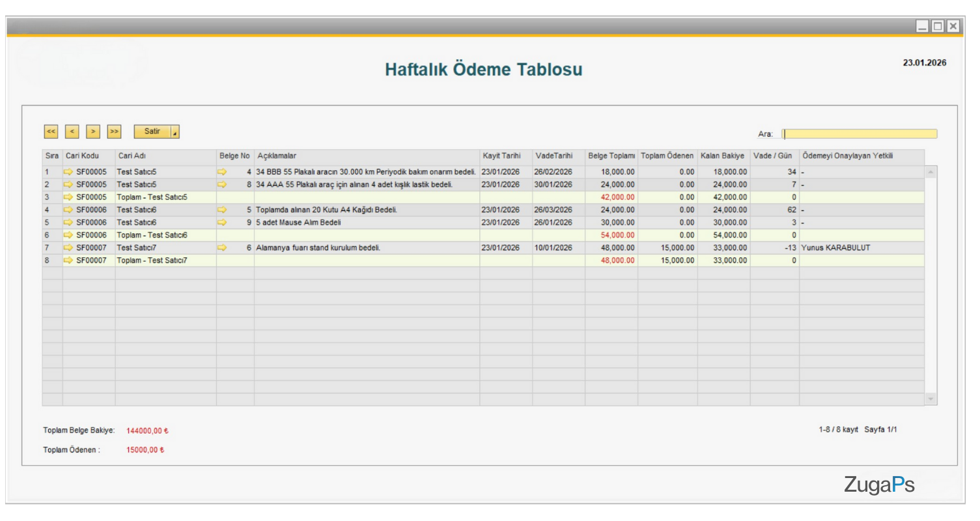This screenshot has width=980, height=521.
Task: Click the arrow beside document 9 Mause Alım Bedeli
Action: click(223, 222)
